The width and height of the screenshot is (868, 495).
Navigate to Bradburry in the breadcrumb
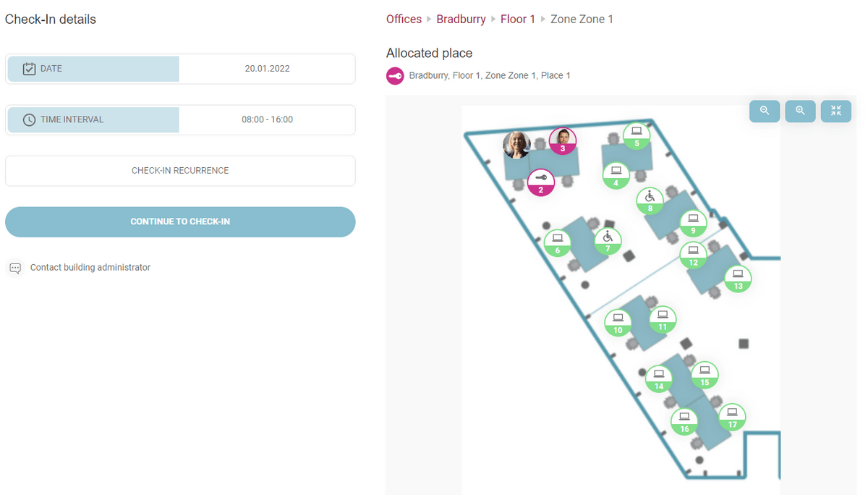point(461,20)
